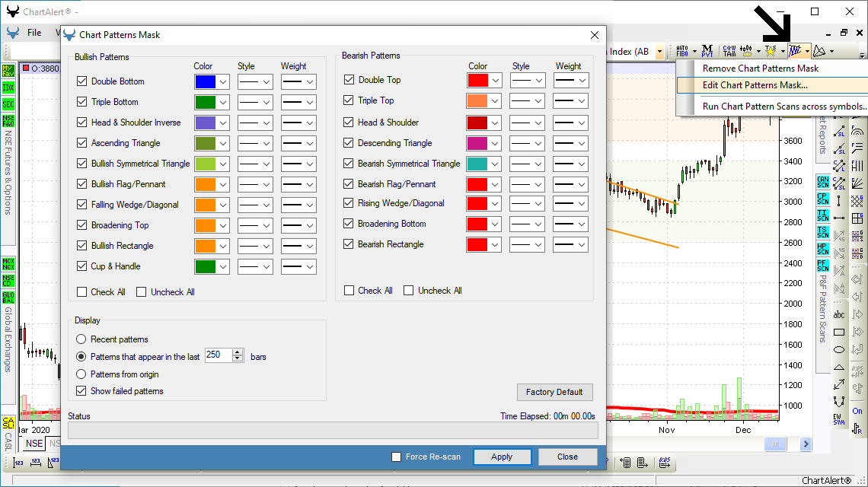Select the double-headed arrow drawing tool
This screenshot has width=868, height=487.
[839, 384]
